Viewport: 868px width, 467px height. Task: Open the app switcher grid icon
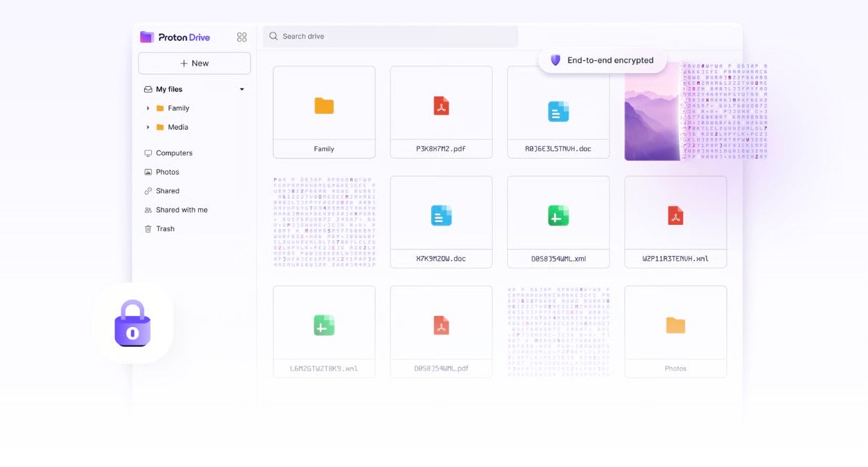pyautogui.click(x=241, y=37)
